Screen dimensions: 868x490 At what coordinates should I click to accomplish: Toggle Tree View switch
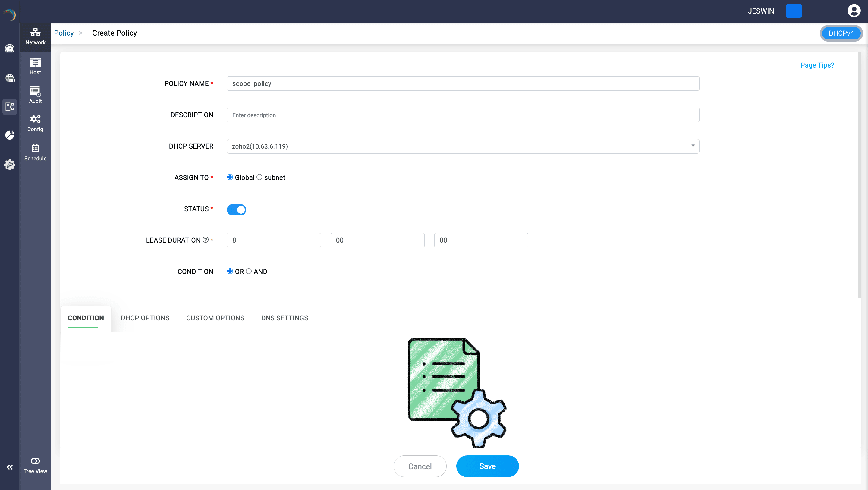[35, 461]
